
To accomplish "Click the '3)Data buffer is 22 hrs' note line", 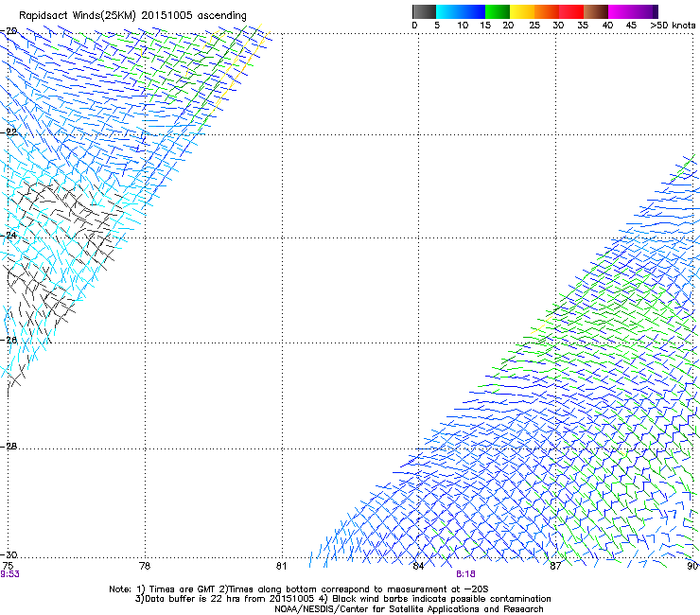I will click(342, 599).
